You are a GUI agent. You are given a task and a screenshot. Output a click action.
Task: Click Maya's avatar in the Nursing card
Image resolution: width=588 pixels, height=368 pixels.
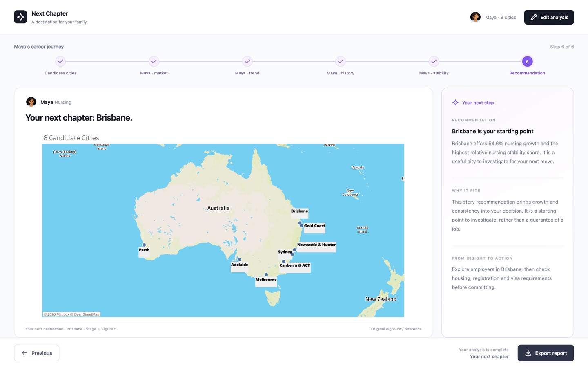(x=31, y=102)
